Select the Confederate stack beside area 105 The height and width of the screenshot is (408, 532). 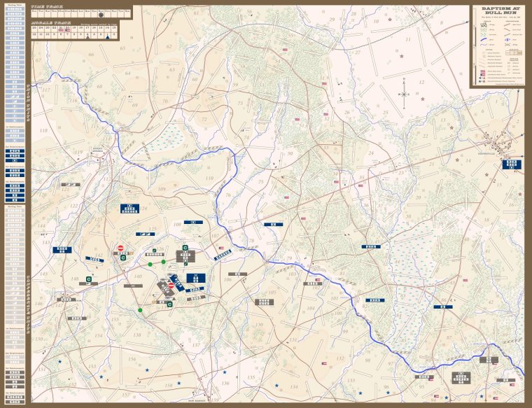click(x=264, y=302)
